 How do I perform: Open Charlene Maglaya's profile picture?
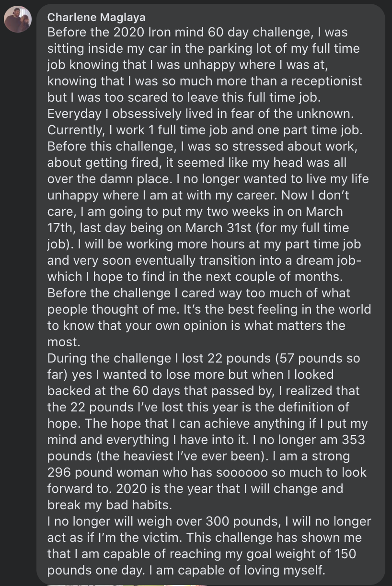[x=18, y=20]
